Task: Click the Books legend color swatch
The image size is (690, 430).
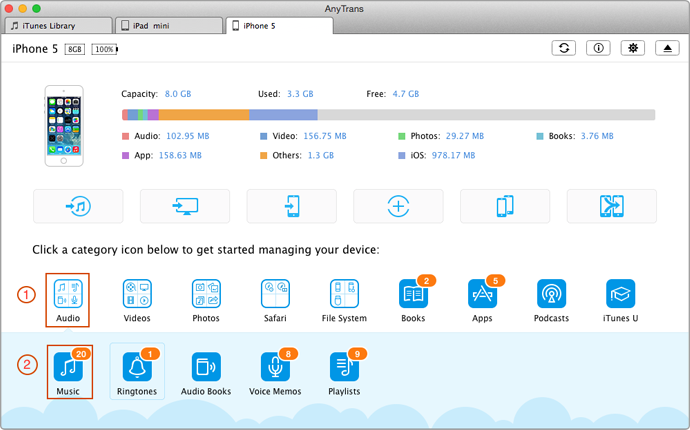Action: (x=540, y=136)
